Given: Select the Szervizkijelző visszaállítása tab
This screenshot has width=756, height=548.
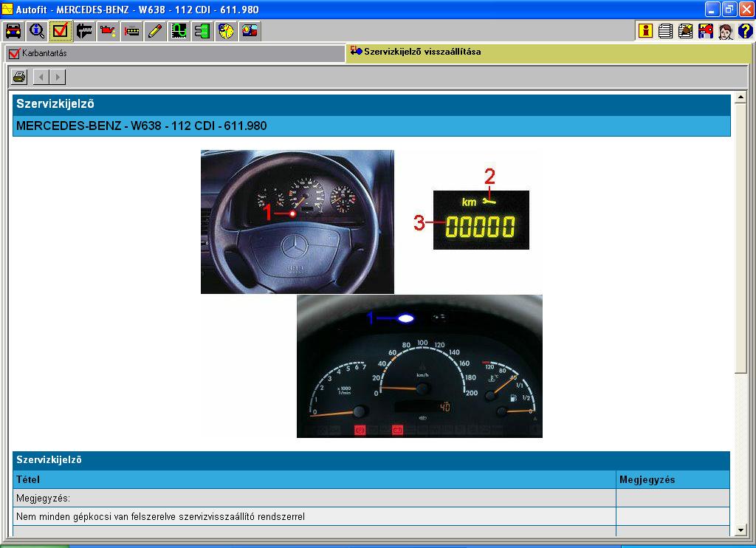Looking at the screenshot, I should tap(549, 52).
